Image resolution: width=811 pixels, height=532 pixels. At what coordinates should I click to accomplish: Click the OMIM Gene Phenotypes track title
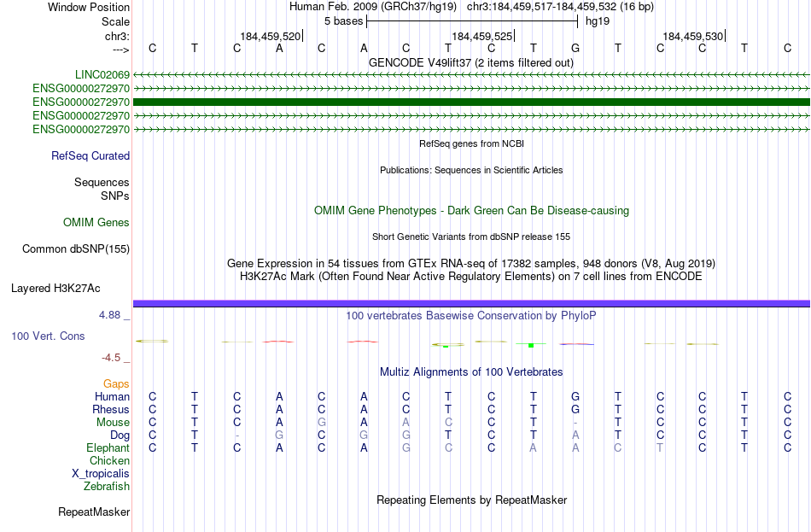(471, 211)
